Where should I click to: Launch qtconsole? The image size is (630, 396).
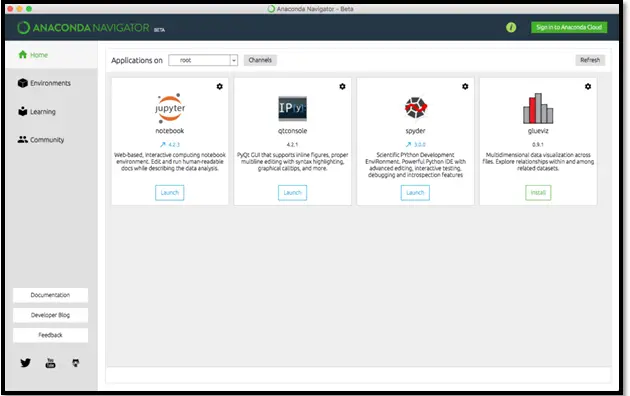(292, 193)
